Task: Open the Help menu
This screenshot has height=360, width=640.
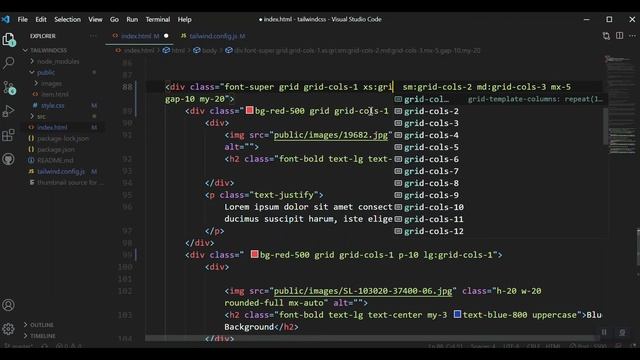Action: point(184,19)
